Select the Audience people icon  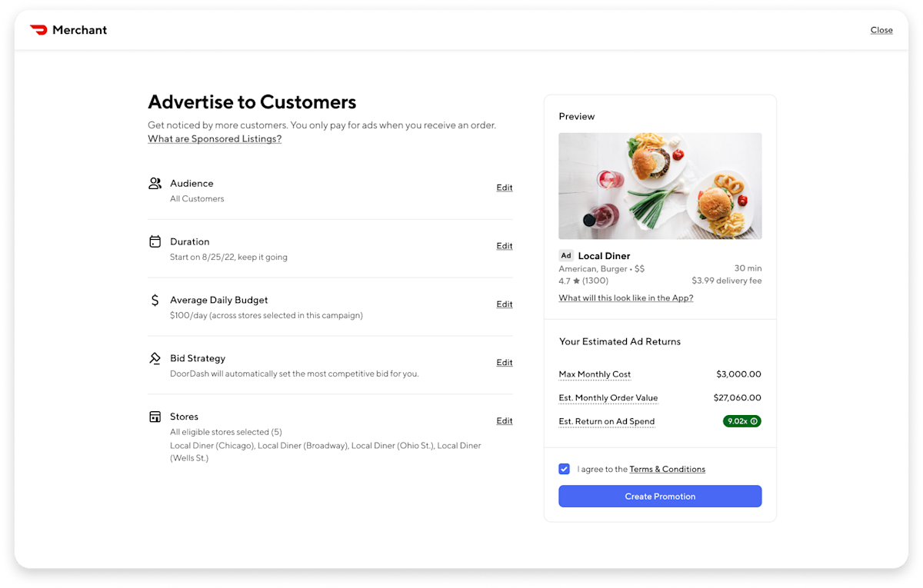point(155,183)
